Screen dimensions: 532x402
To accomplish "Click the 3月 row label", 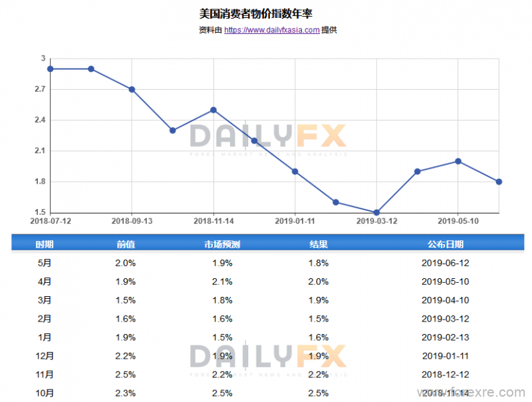I will point(45,300).
